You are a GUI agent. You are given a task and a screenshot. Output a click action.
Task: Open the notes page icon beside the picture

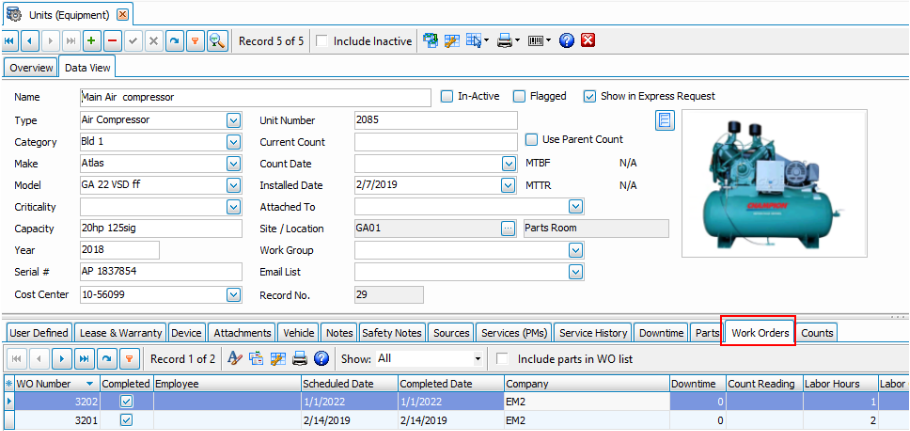pos(665,121)
